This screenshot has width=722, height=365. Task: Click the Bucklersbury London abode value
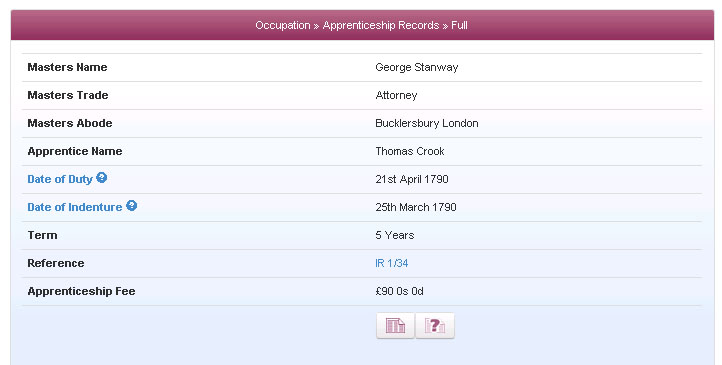pyautogui.click(x=427, y=123)
